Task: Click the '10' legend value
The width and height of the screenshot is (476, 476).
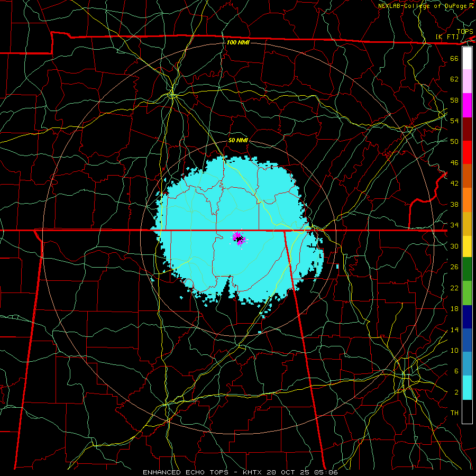Action: [454, 351]
